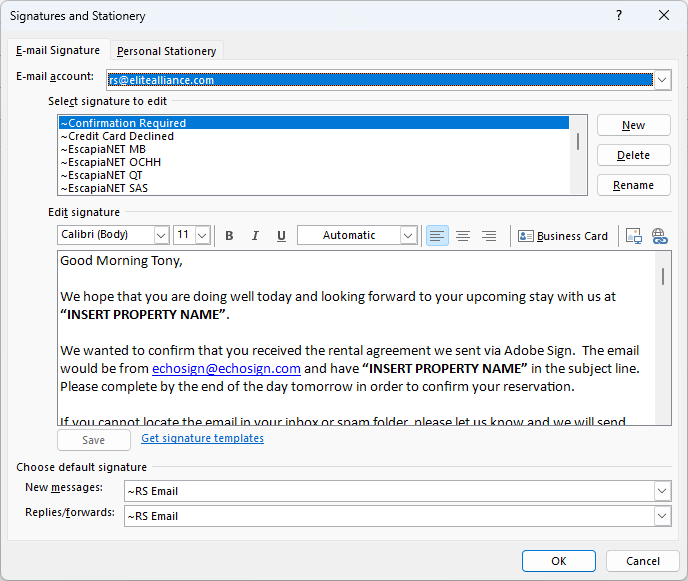
Task: Click the greyed Save button
Action: point(93,440)
